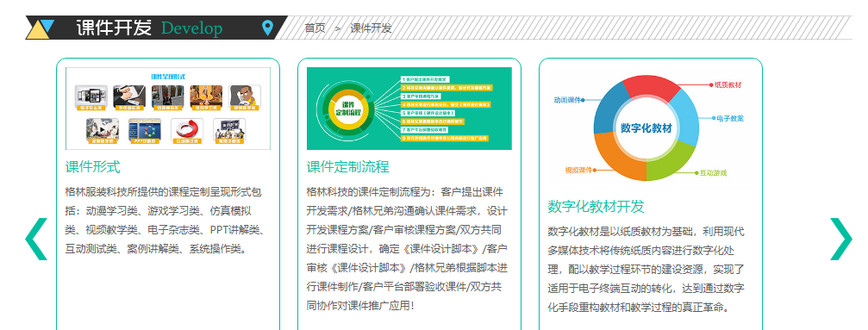Click the yellow-blue triangle logo icon
The width and height of the screenshot is (868, 330).
40,28
